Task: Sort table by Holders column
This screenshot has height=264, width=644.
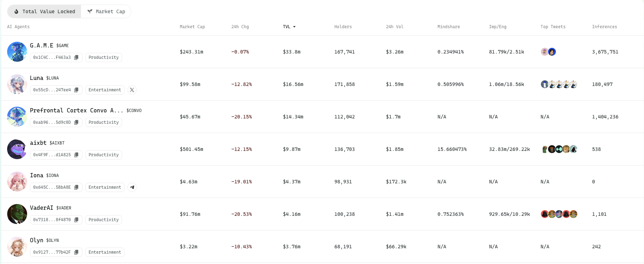Action: [x=343, y=27]
